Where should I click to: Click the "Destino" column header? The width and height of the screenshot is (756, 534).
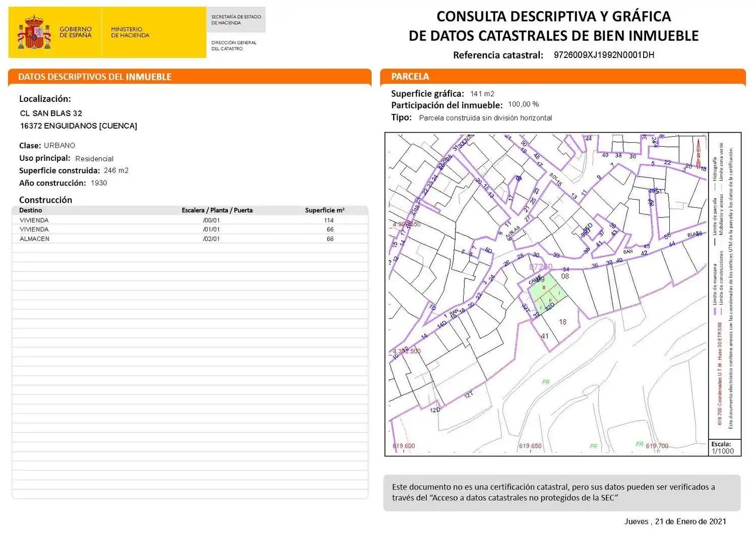(31, 210)
